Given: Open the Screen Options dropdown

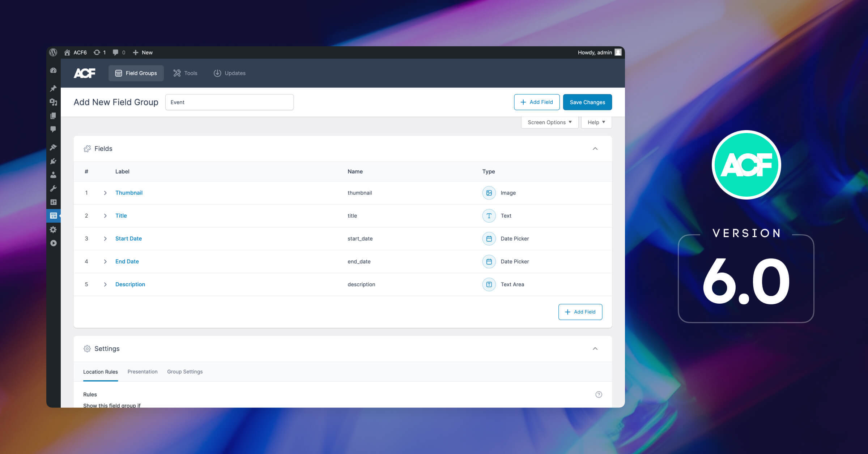Looking at the screenshot, I should (x=550, y=122).
